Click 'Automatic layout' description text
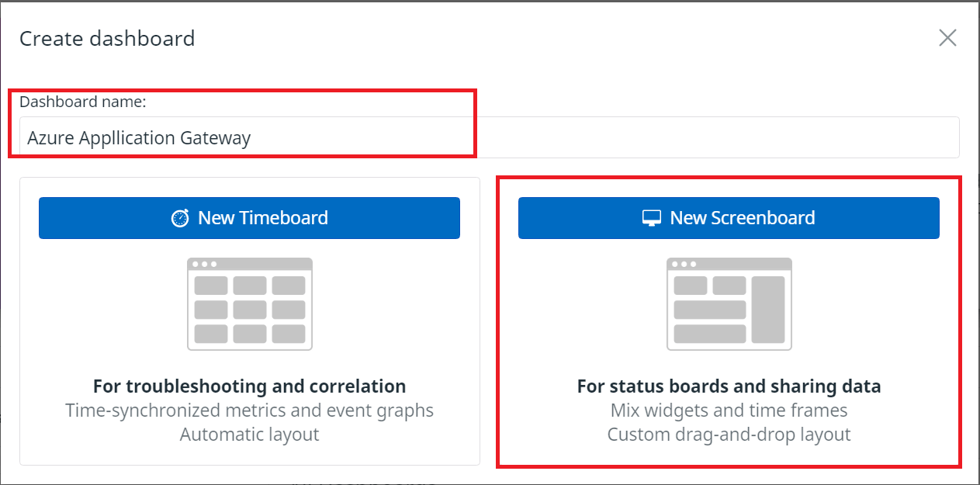The width and height of the screenshot is (980, 485). coord(249,434)
